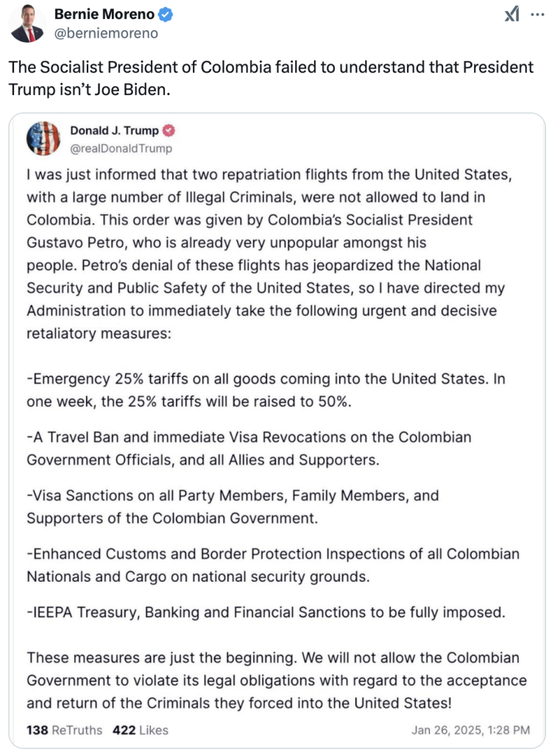Image resolution: width=560 pixels, height=754 pixels.
Task: Open the Bernie Moreno display name link
Action: point(104,15)
